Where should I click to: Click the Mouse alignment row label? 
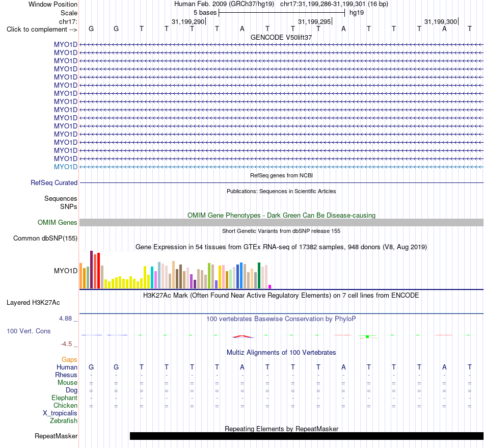[x=67, y=383]
